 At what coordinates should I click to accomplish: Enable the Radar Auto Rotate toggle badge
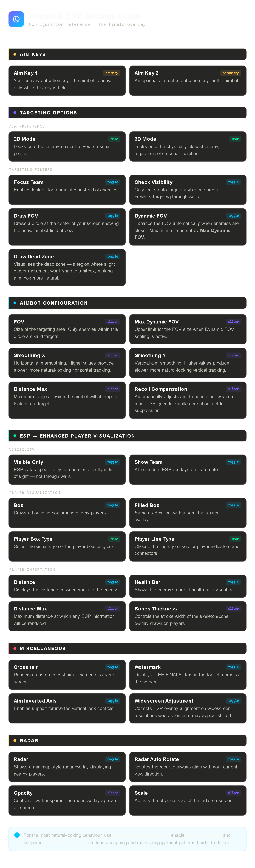pos(233,759)
